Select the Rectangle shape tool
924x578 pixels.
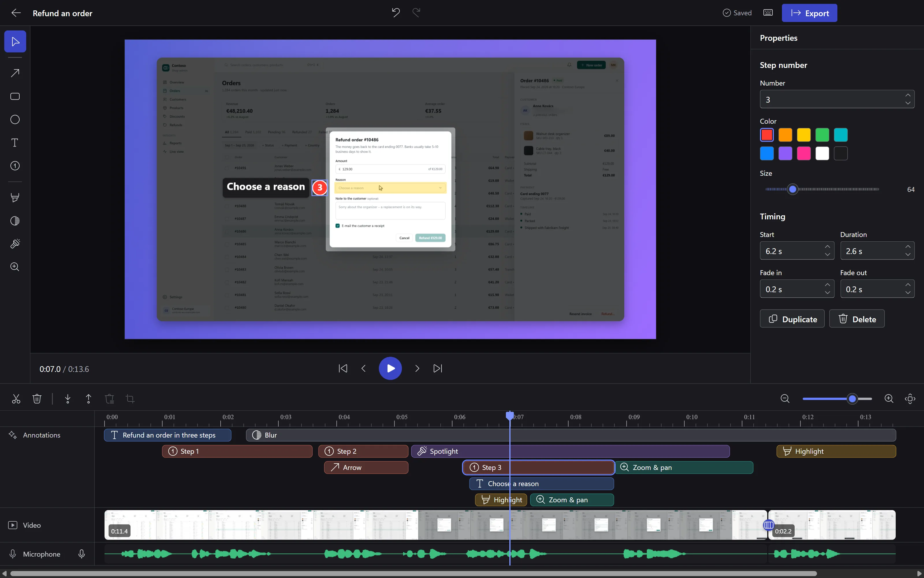15,96
